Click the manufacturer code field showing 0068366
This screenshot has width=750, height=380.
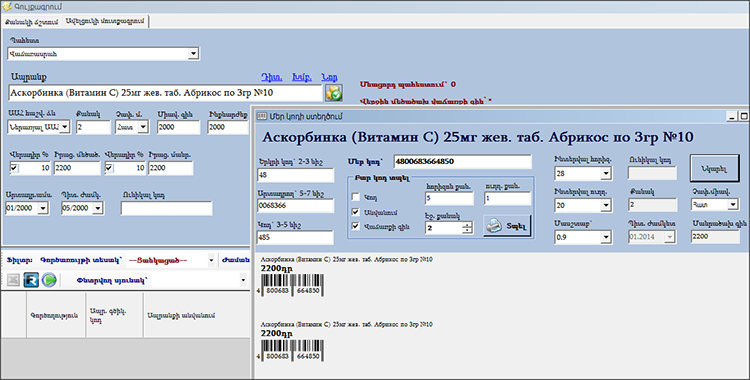point(296,206)
